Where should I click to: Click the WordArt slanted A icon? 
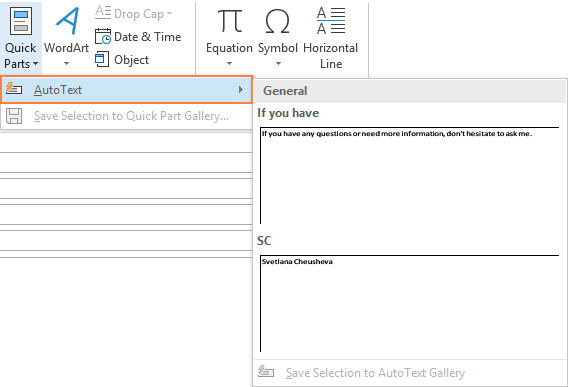(67, 21)
